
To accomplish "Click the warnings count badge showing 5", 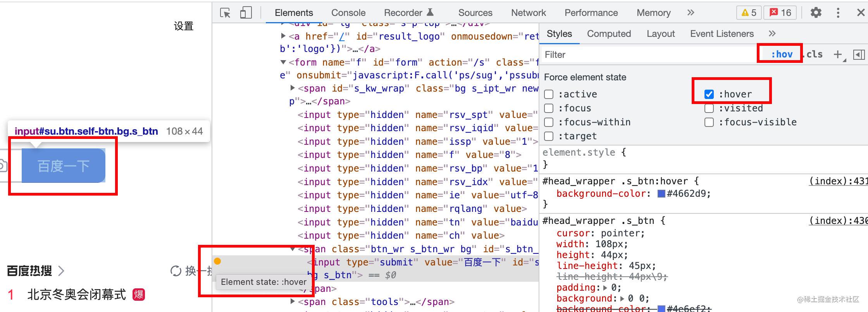I will [749, 13].
